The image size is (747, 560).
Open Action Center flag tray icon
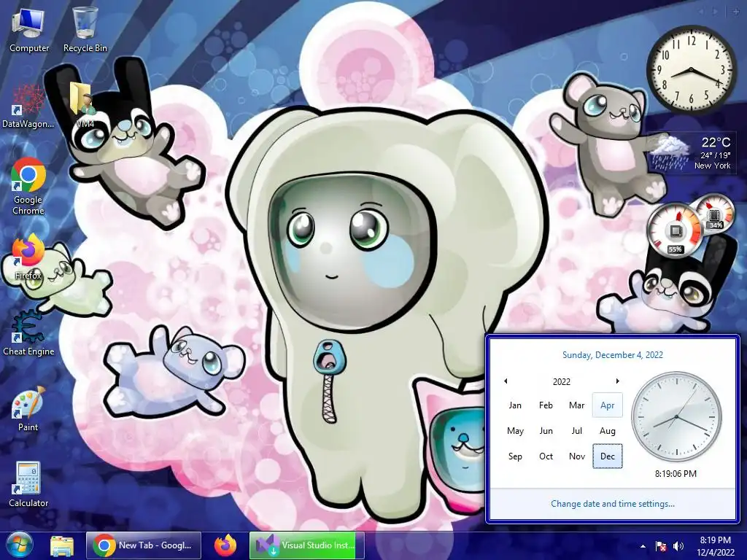(x=661, y=546)
